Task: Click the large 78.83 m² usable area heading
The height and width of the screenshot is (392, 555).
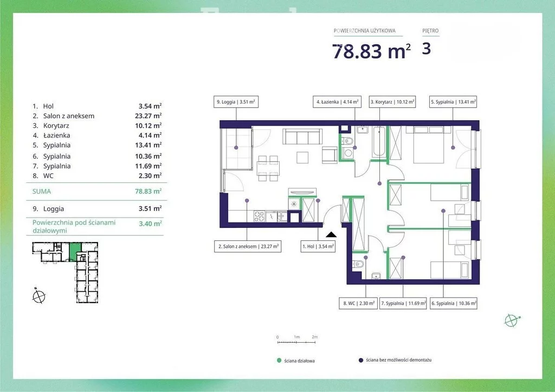Action: [x=371, y=51]
